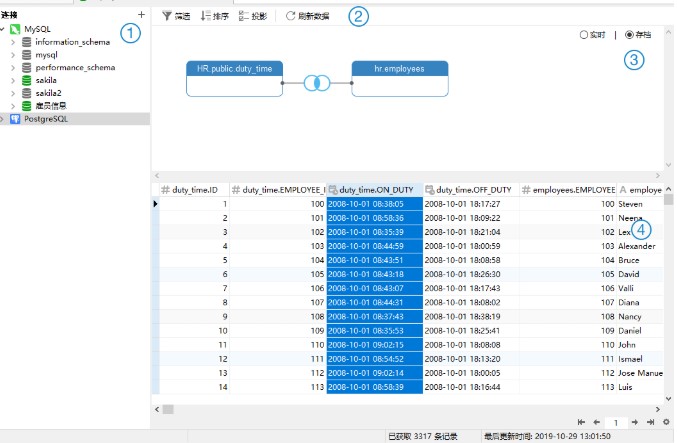Click the sakila database icon
677x443 pixels.
click(27, 79)
